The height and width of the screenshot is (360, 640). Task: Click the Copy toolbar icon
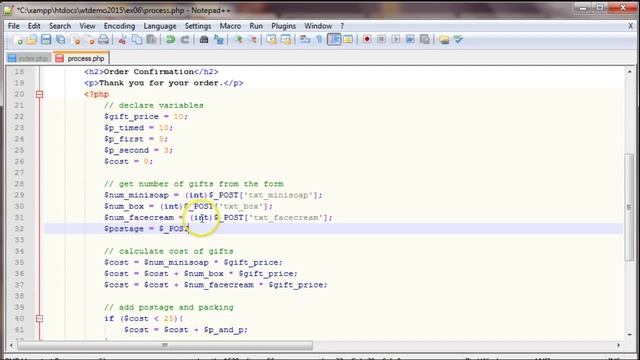point(137,40)
